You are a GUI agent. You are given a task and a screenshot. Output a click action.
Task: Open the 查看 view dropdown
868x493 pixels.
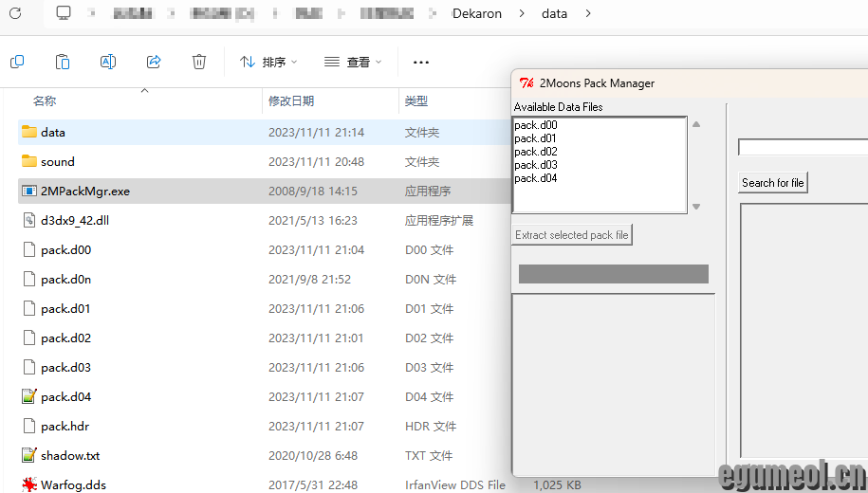coord(353,62)
